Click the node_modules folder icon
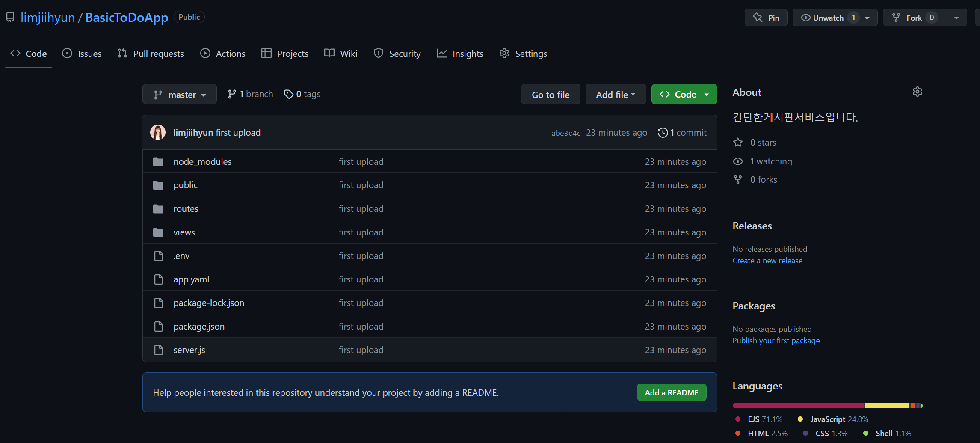 click(158, 162)
